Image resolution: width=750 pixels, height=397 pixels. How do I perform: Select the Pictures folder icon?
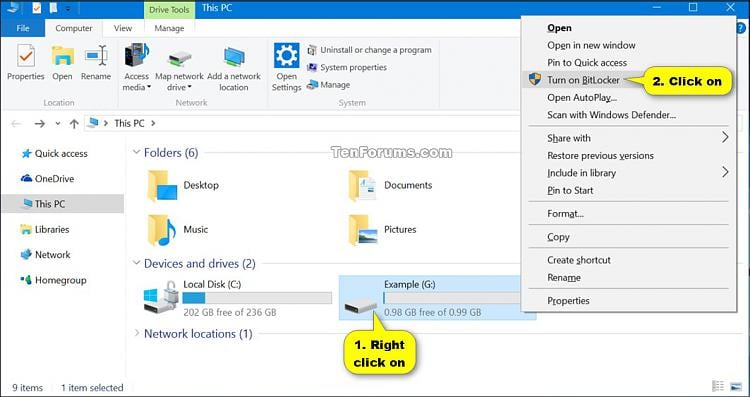[363, 230]
